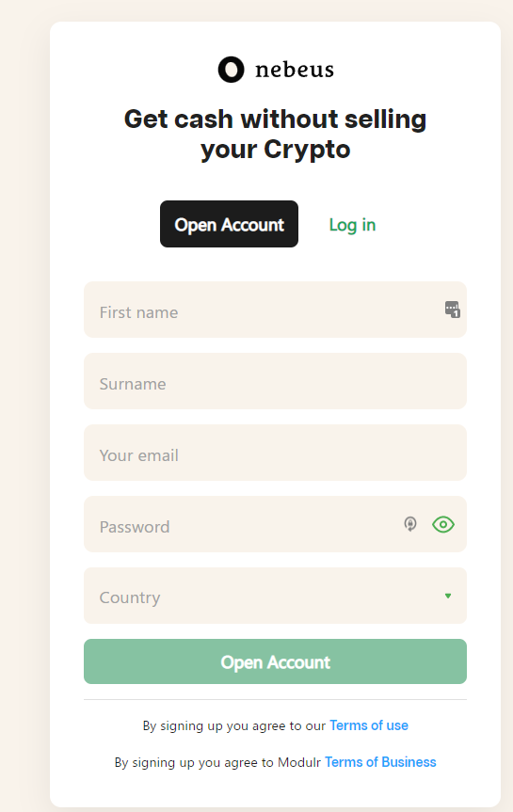Switch to the Open Account tab

pos(229,224)
